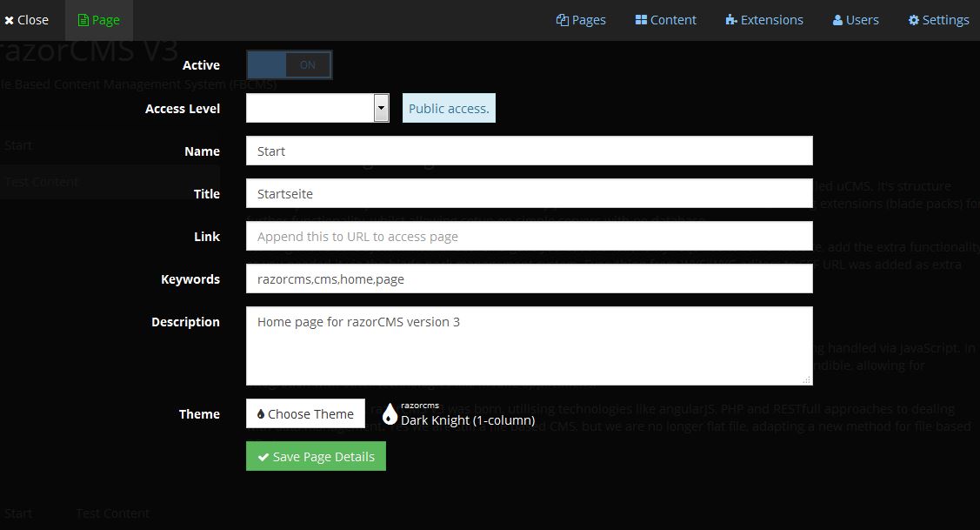
Task: Open the Extensions menu
Action: (764, 20)
